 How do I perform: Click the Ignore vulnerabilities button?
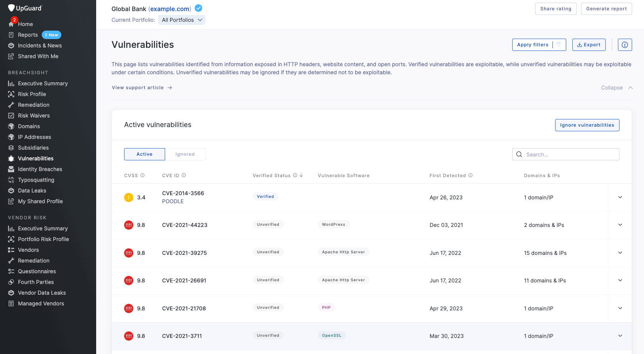(587, 125)
